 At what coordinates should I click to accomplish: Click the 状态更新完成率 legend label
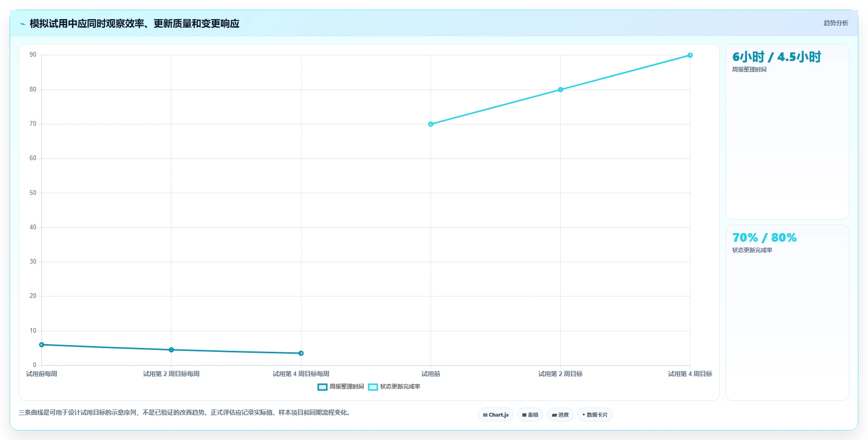coord(400,387)
